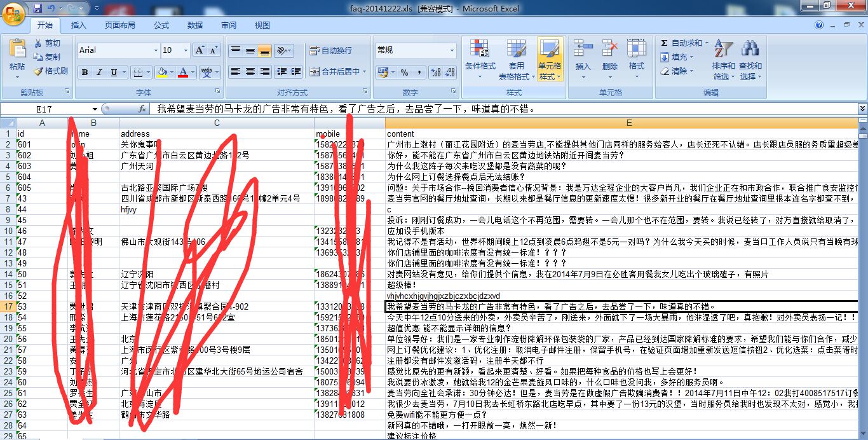Open the Office button menu

point(14,13)
